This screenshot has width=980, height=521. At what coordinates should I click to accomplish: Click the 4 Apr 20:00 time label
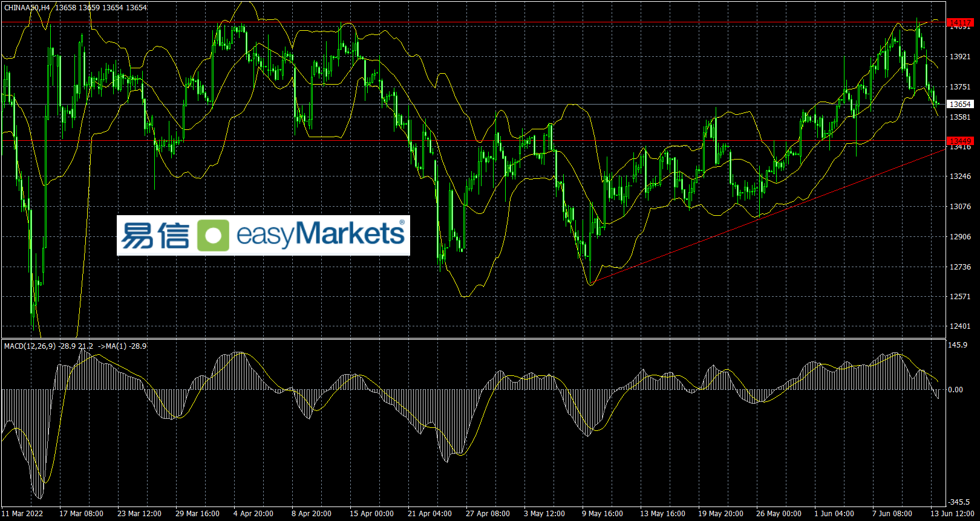(x=253, y=514)
